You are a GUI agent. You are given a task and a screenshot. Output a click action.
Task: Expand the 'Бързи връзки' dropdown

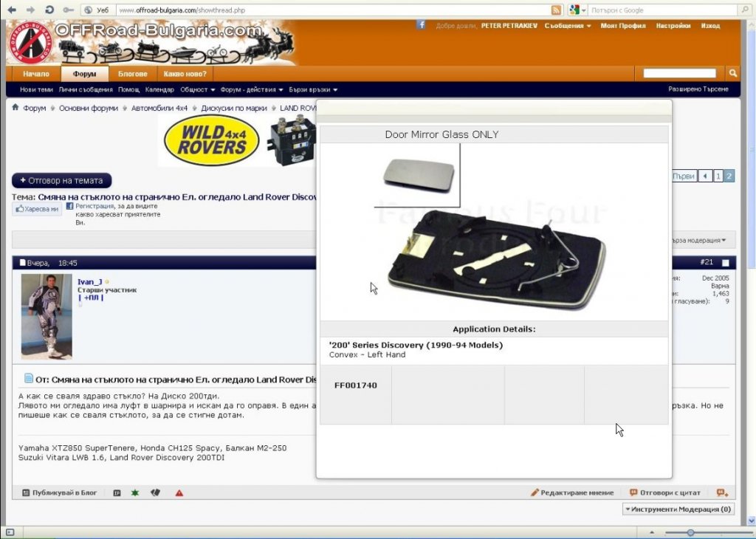pos(313,89)
